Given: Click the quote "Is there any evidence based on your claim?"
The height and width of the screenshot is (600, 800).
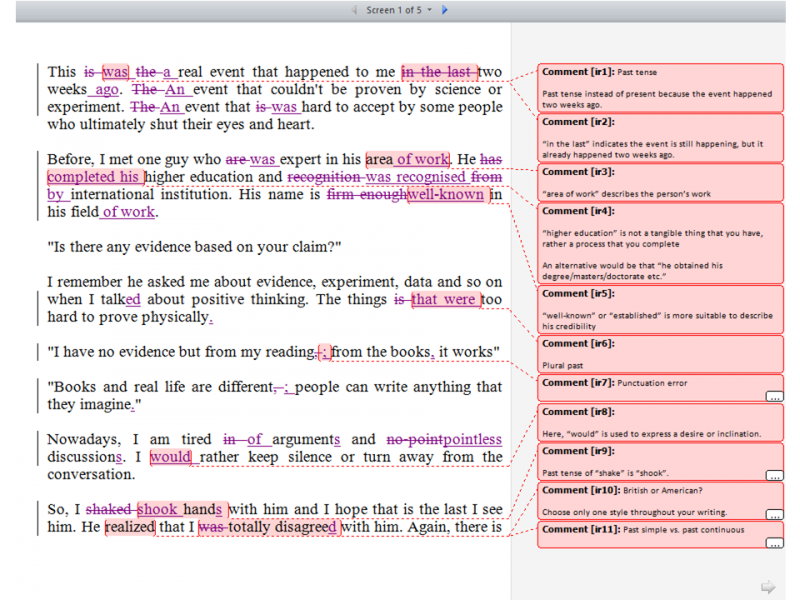Looking at the screenshot, I should point(194,247).
